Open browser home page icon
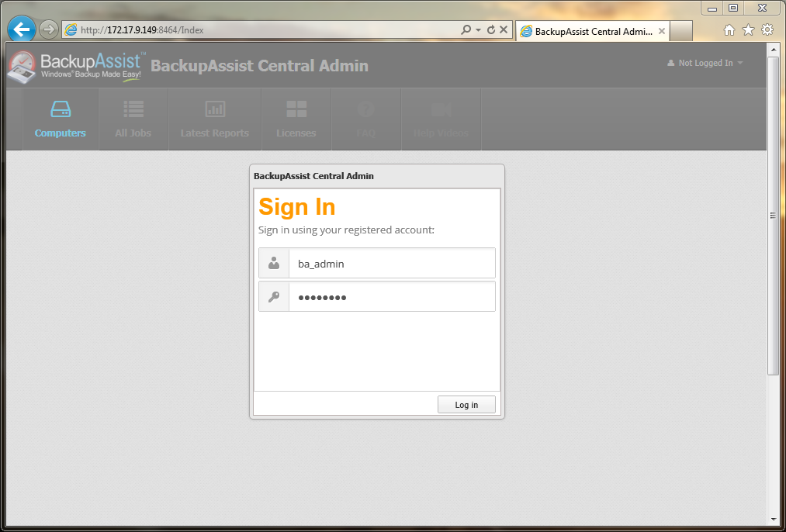 [x=729, y=30]
